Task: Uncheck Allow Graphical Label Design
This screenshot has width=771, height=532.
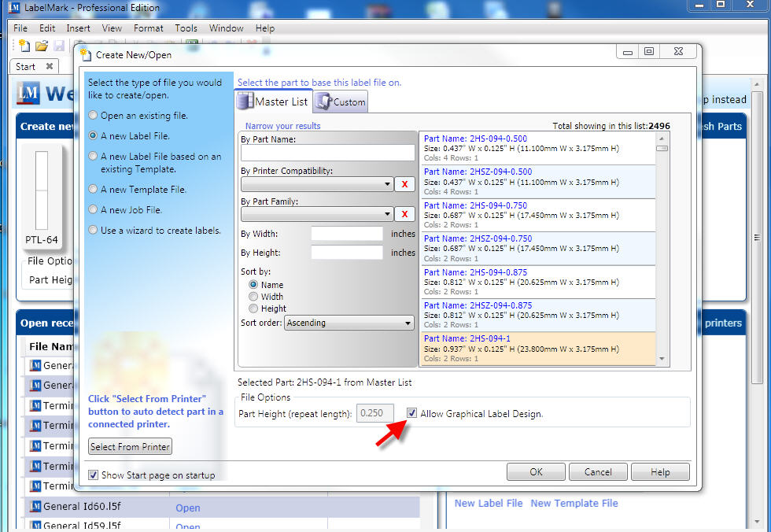Action: pos(412,412)
